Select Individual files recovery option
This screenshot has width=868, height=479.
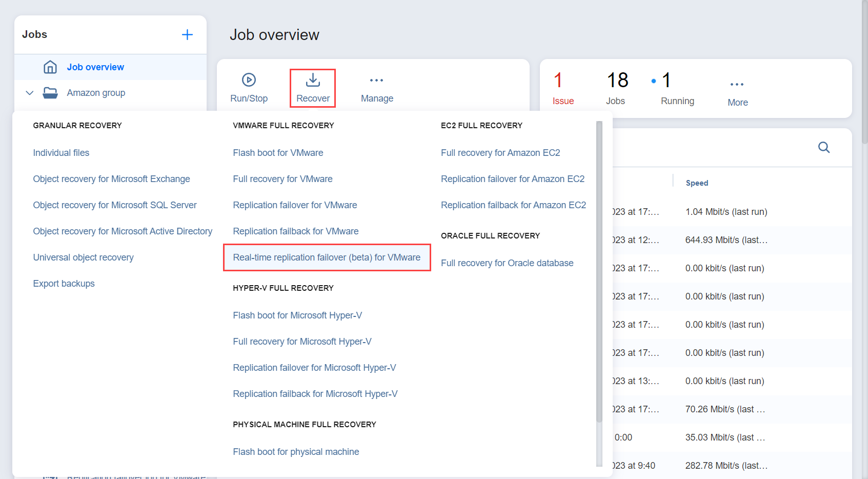pyautogui.click(x=61, y=153)
